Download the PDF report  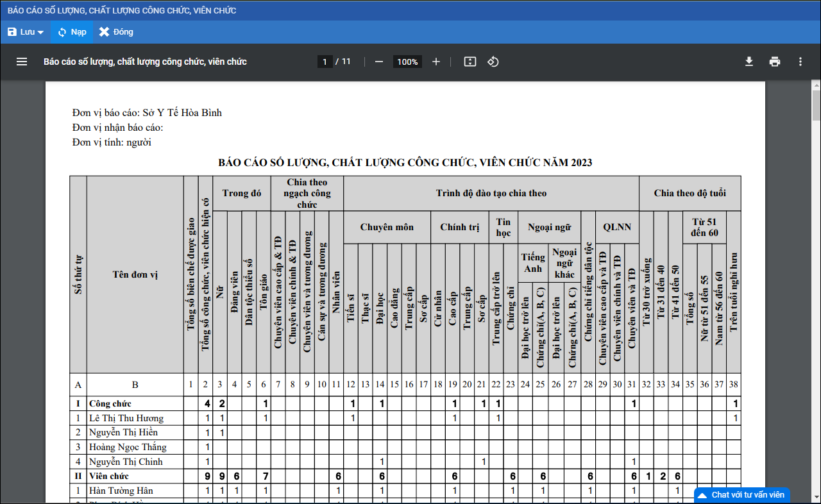(749, 62)
